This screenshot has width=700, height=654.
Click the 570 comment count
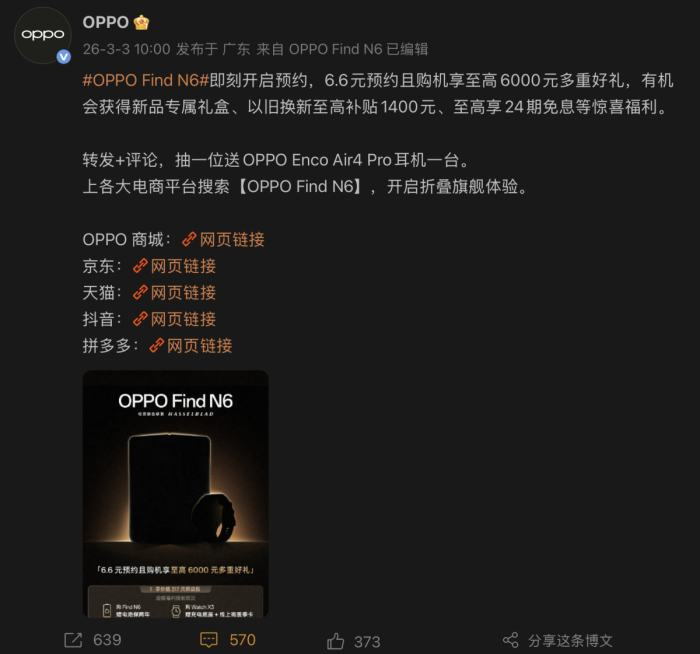(242, 640)
